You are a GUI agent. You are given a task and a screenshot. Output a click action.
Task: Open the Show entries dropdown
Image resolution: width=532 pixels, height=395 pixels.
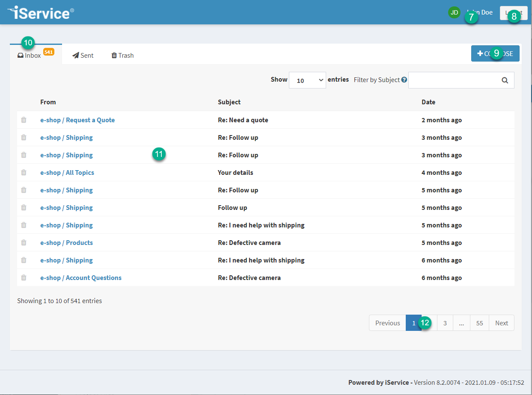[x=307, y=80]
